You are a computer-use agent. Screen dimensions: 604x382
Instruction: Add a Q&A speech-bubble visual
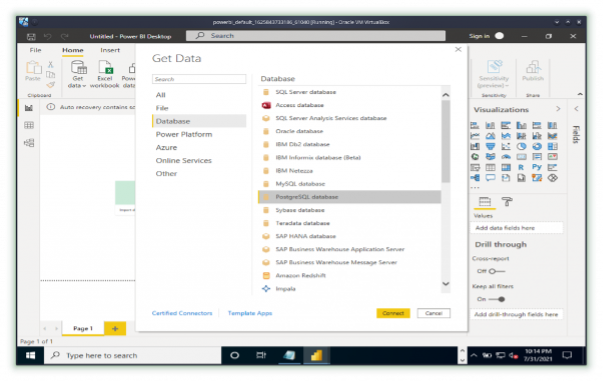(490, 178)
